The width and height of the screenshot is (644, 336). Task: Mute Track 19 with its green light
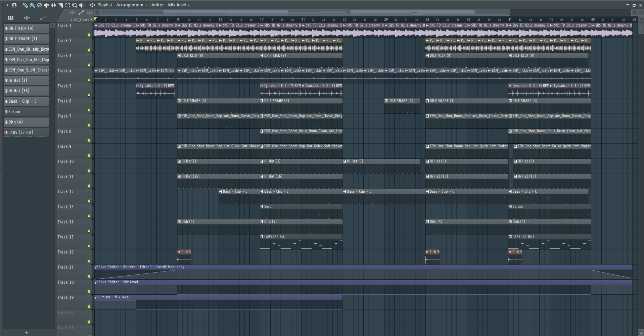tap(89, 306)
